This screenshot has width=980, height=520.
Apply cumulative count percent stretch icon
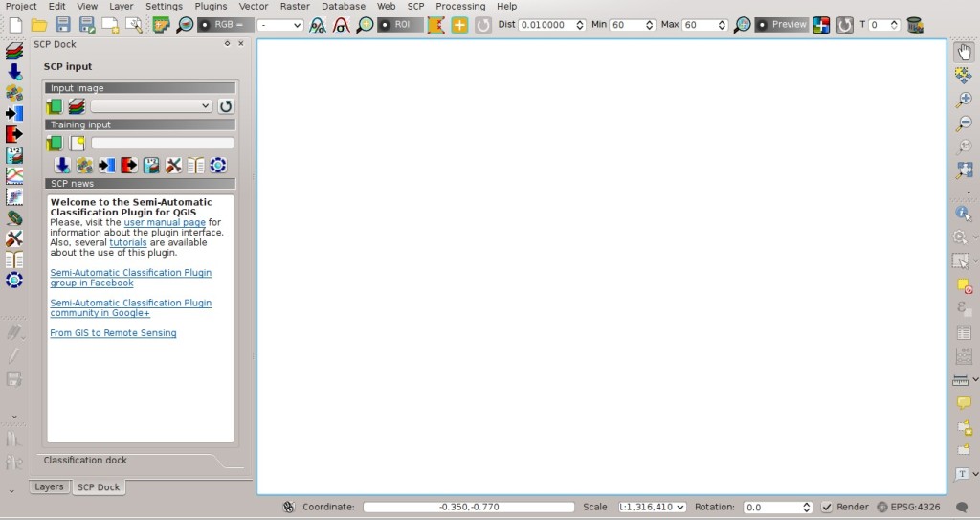(x=318, y=25)
